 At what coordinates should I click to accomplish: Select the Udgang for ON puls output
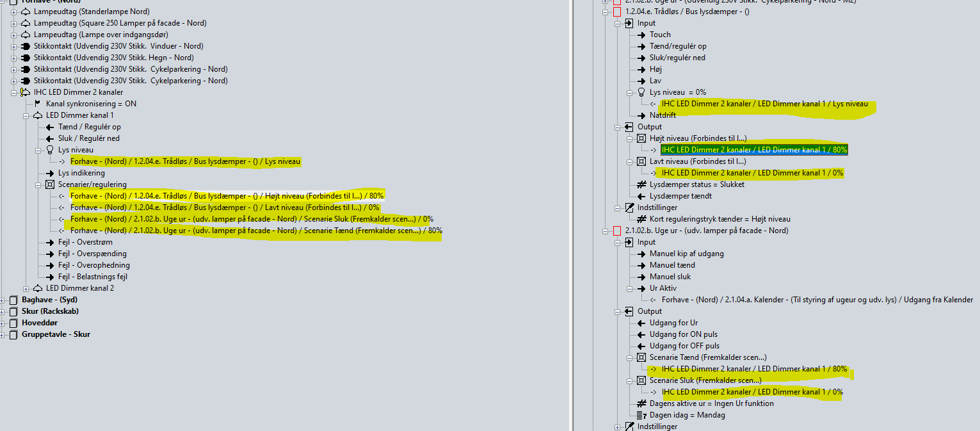click(684, 334)
